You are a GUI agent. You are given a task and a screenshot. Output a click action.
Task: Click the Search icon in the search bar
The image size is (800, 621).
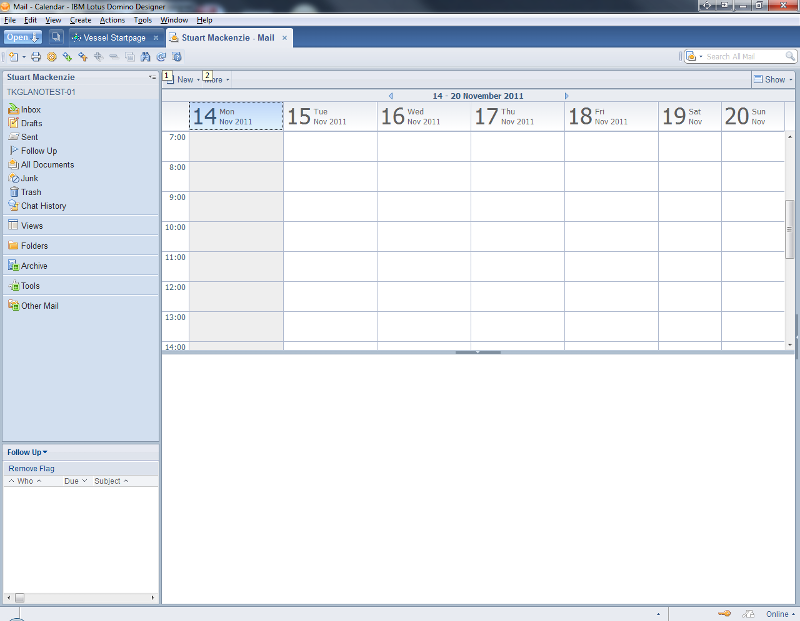coord(790,57)
